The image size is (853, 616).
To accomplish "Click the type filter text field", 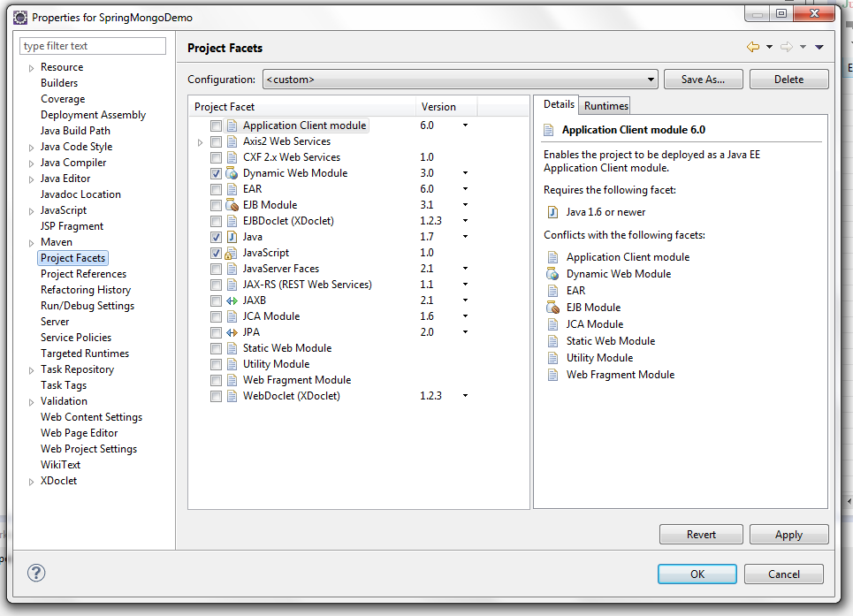I will click(93, 46).
